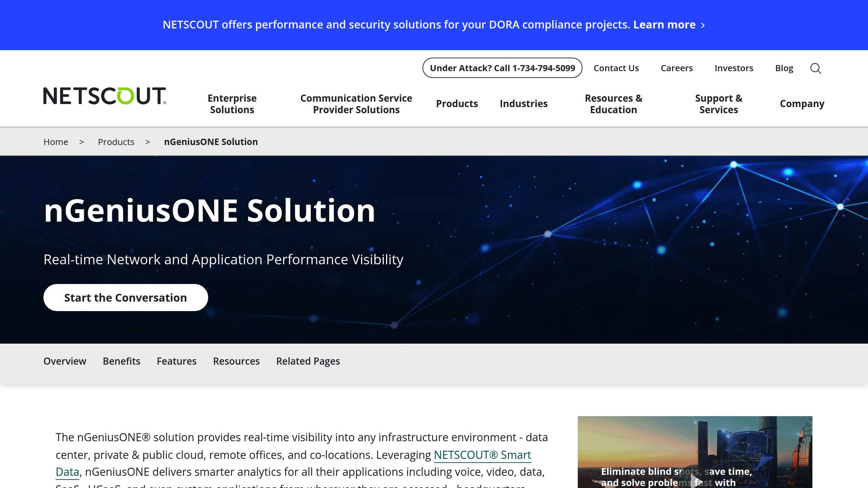
Task: Click the Learn more arrow chevron in banner
Action: [703, 25]
